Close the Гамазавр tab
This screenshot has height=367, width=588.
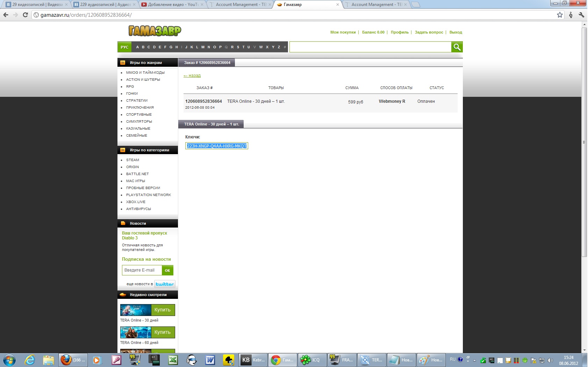point(337,5)
